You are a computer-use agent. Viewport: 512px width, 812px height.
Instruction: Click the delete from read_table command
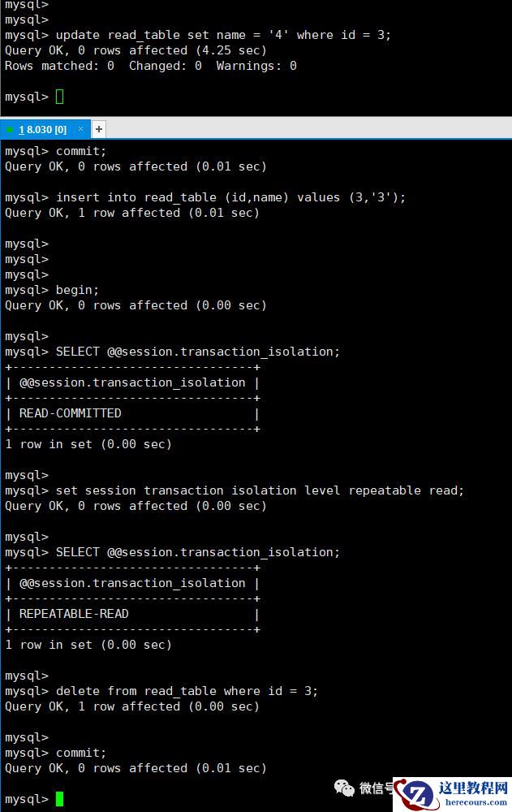[187, 691]
